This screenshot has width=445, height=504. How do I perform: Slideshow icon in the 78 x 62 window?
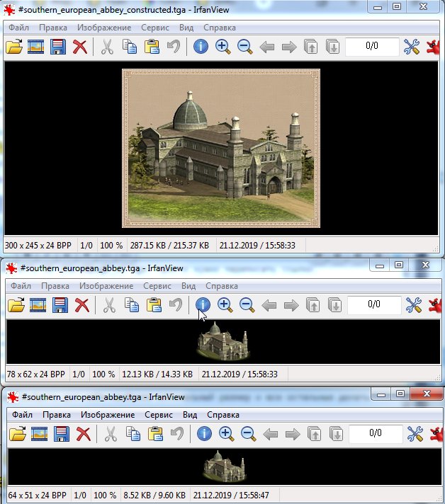38,305
